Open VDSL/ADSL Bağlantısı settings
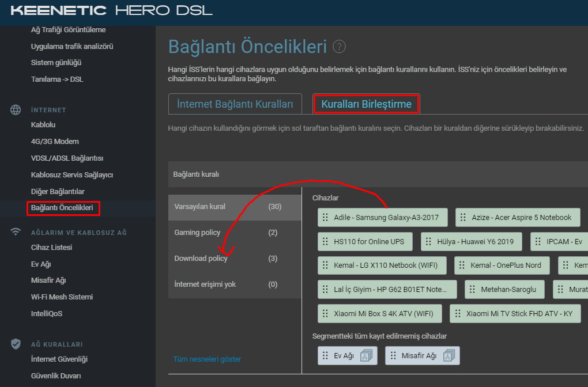The image size is (588, 387). (67, 158)
